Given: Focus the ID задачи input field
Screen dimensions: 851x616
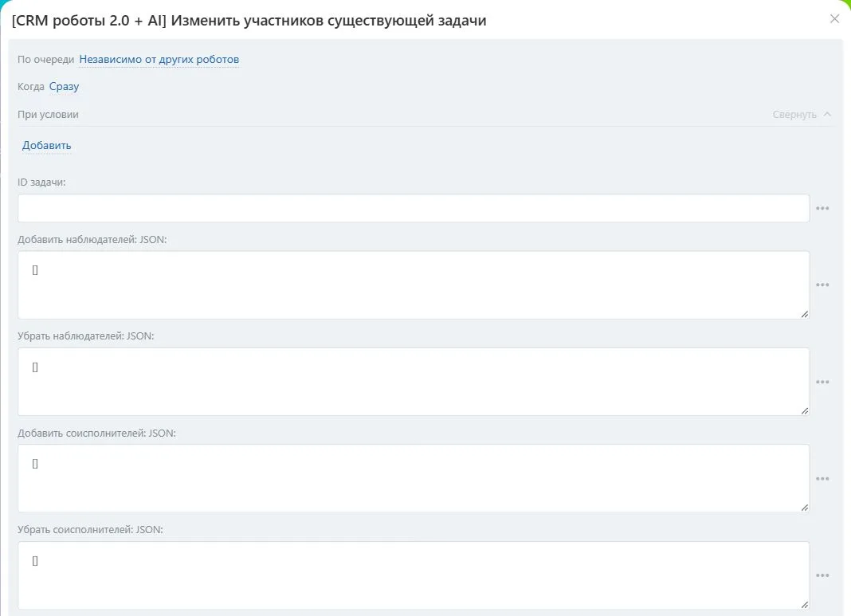Looking at the screenshot, I should [x=414, y=208].
